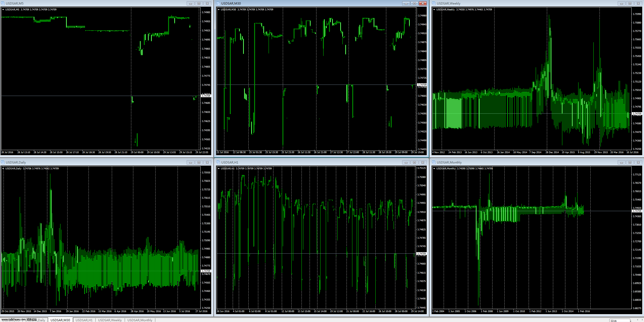Click the 3.74709 price tag in M5 chart
This screenshot has height=322, width=644.
point(206,96)
